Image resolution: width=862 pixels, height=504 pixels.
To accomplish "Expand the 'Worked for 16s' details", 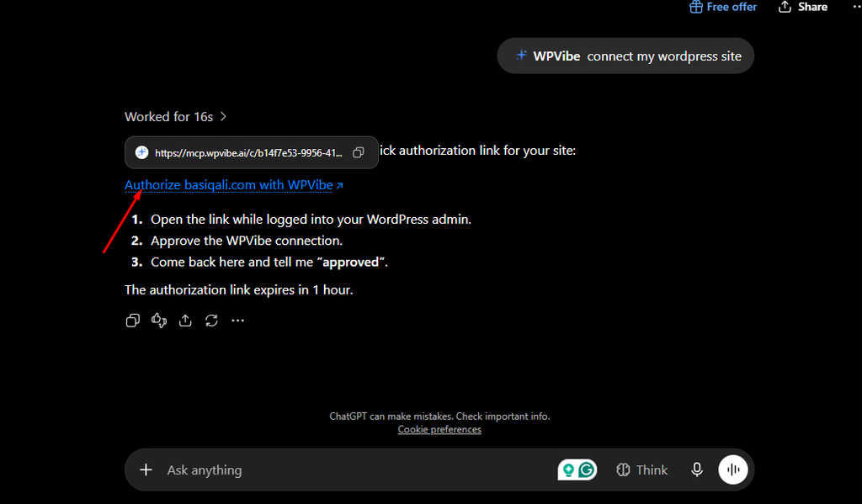I will click(175, 116).
